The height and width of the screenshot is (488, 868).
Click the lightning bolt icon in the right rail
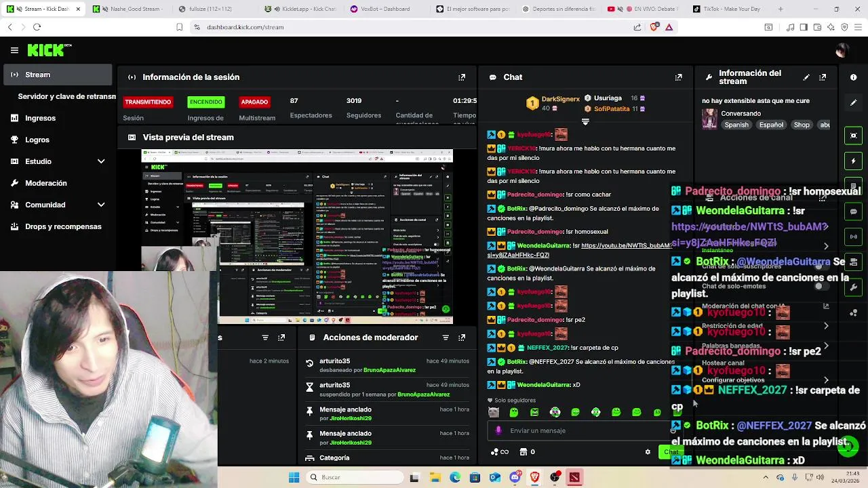pyautogui.click(x=853, y=161)
